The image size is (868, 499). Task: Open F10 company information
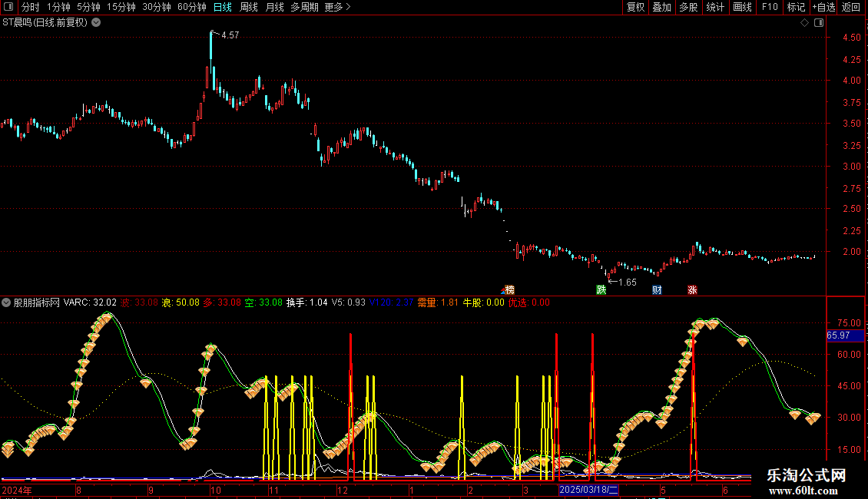coord(770,7)
